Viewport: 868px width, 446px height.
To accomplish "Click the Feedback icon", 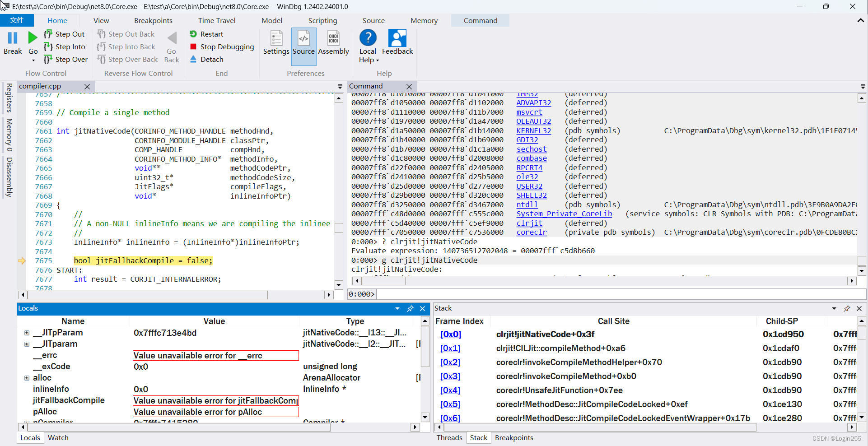I will [397, 38].
